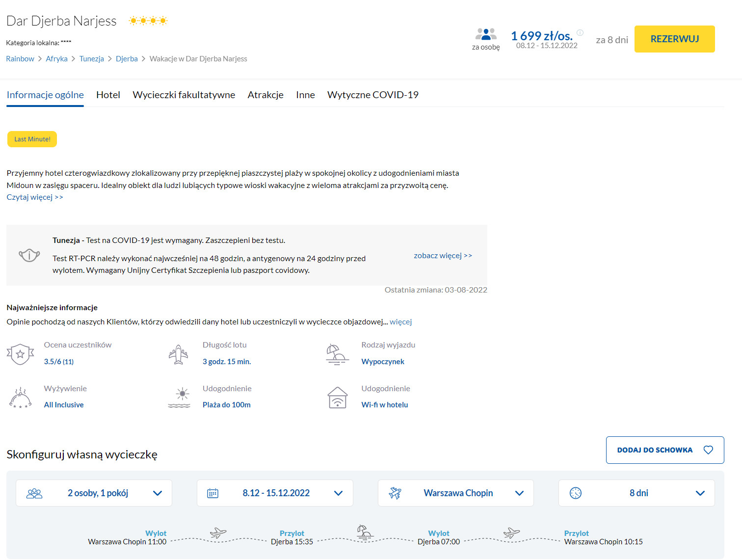Viewport: 742px width, 560px height.
Task: Click the beach umbrella trip type icon
Action: [x=337, y=354]
